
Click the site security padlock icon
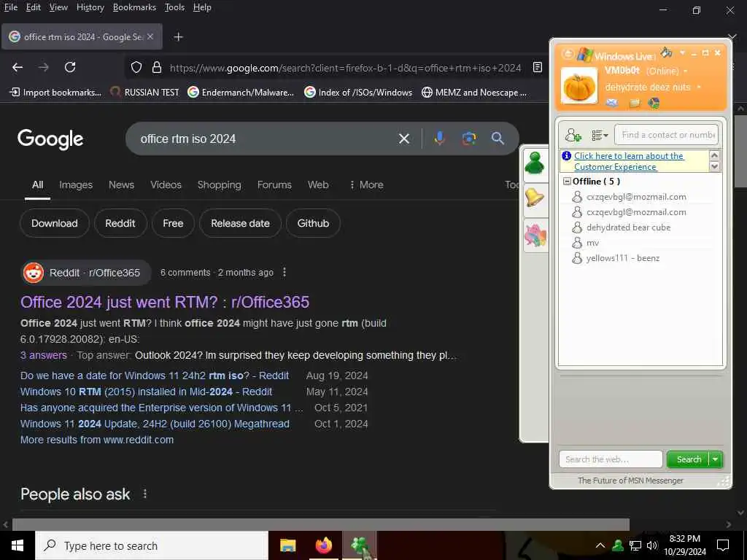[x=157, y=68]
